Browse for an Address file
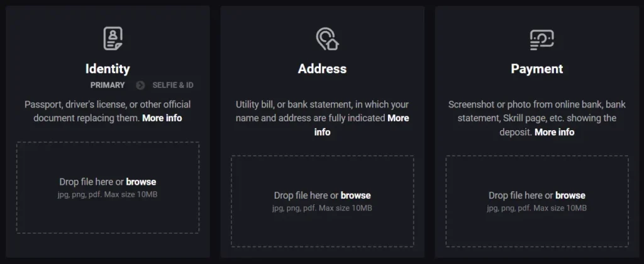The height and width of the screenshot is (264, 644). point(355,195)
